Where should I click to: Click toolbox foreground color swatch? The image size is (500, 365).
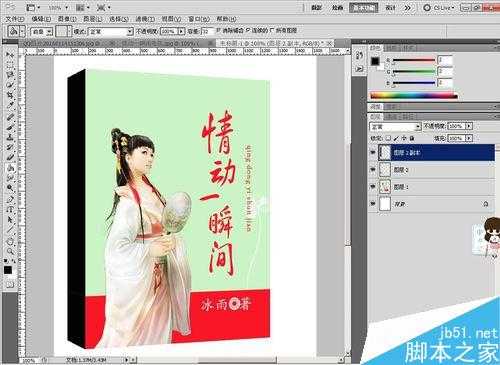pos(7,270)
